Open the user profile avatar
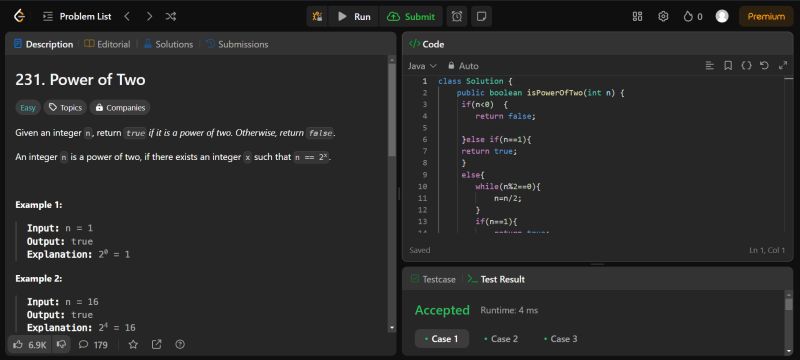 722,16
